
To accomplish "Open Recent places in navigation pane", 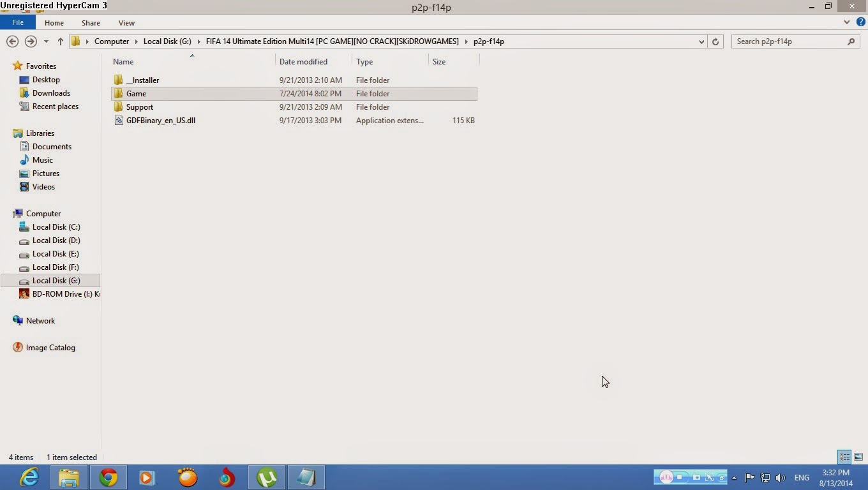I will [x=55, y=107].
